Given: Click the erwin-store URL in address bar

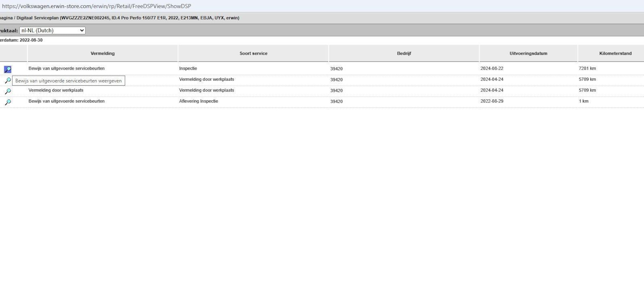Looking at the screenshot, I should 97,6.
